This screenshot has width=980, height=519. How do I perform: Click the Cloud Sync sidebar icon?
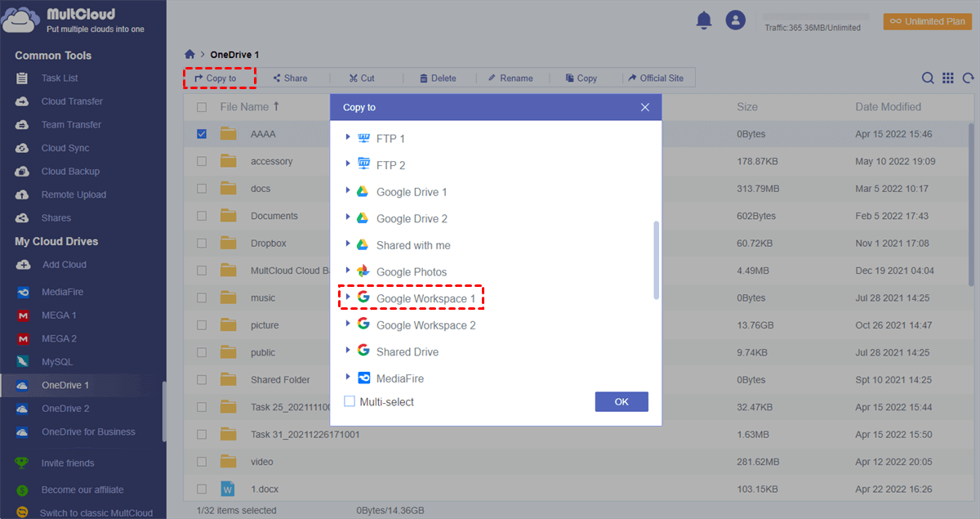tap(23, 148)
